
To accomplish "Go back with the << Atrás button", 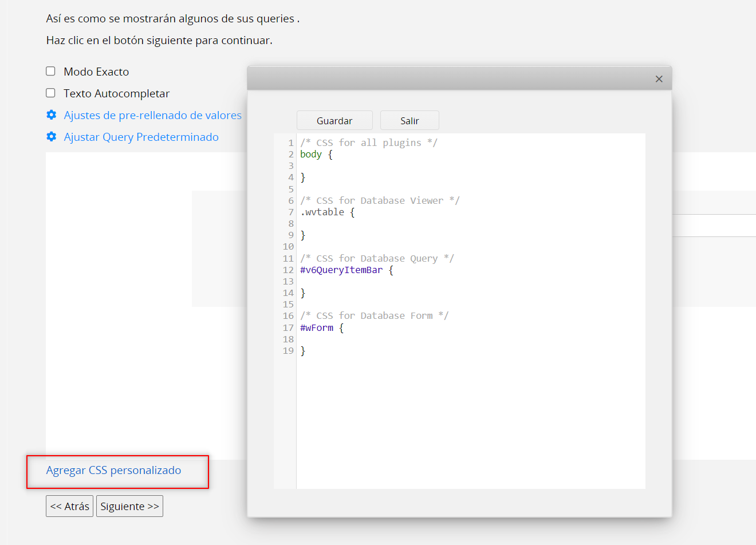I will (69, 506).
